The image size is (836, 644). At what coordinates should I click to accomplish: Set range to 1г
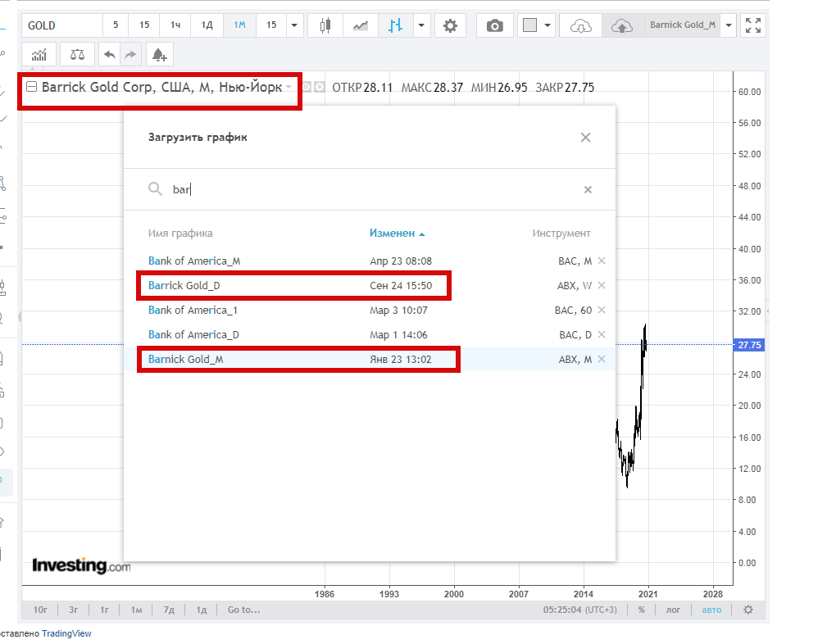[x=105, y=610]
